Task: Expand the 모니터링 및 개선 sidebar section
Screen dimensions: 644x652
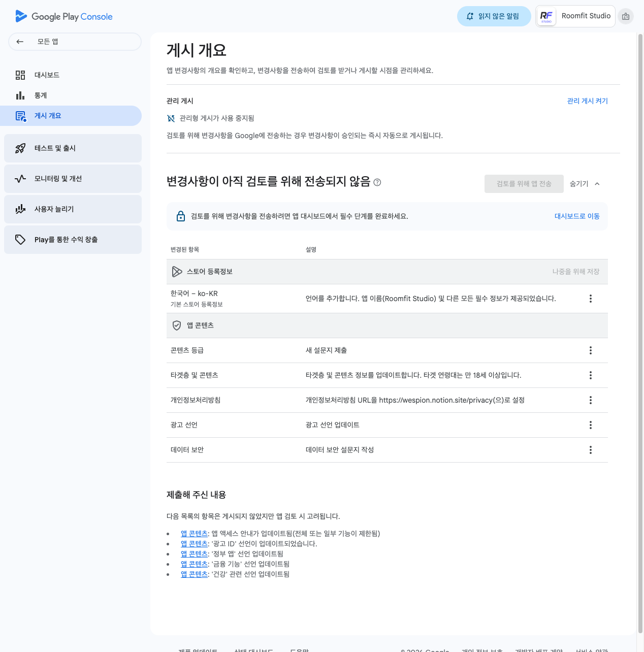Action: [x=73, y=179]
